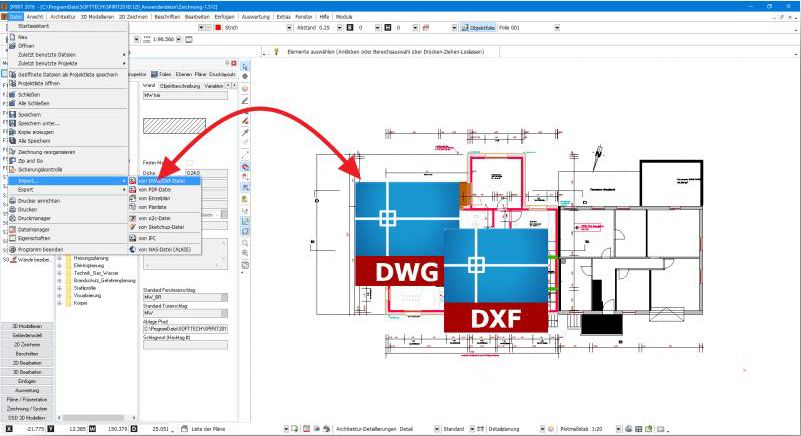Click the Sketchup-Datei import icon
The image size is (801, 436).
click(x=132, y=227)
